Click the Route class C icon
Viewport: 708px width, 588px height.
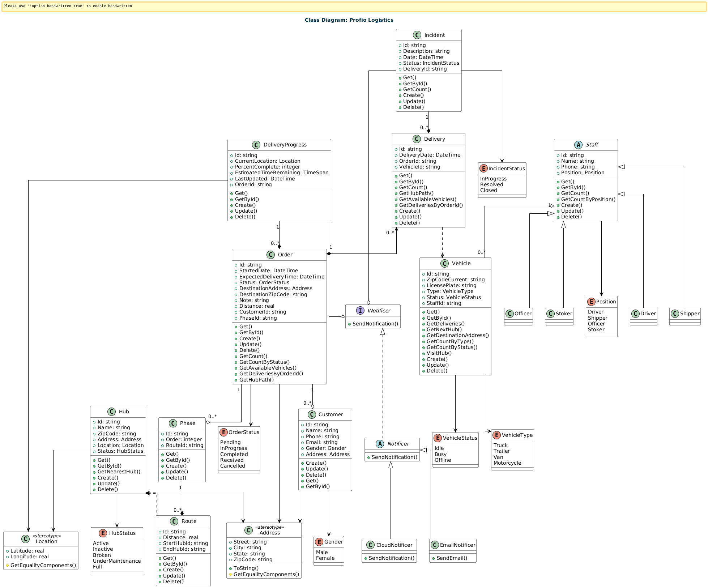click(x=174, y=521)
